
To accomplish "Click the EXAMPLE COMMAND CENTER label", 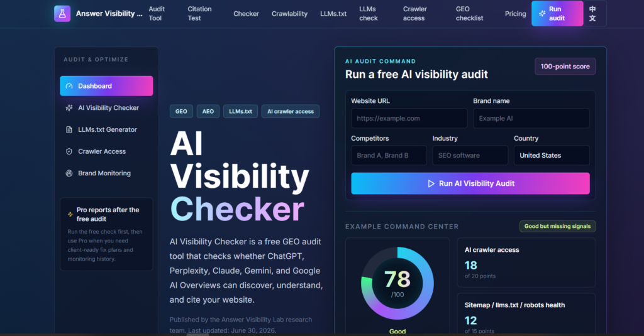I will (x=402, y=227).
